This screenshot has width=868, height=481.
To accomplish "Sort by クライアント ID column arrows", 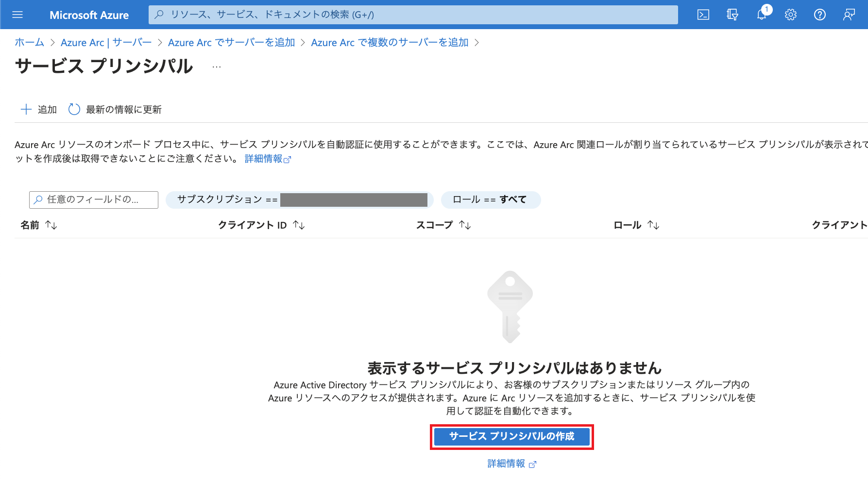I will click(299, 225).
